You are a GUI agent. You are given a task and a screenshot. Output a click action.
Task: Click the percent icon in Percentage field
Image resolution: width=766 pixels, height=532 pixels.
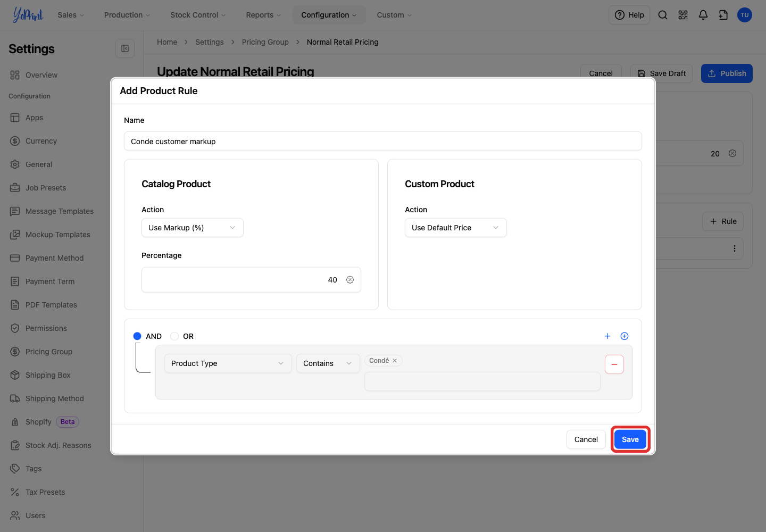pos(350,280)
